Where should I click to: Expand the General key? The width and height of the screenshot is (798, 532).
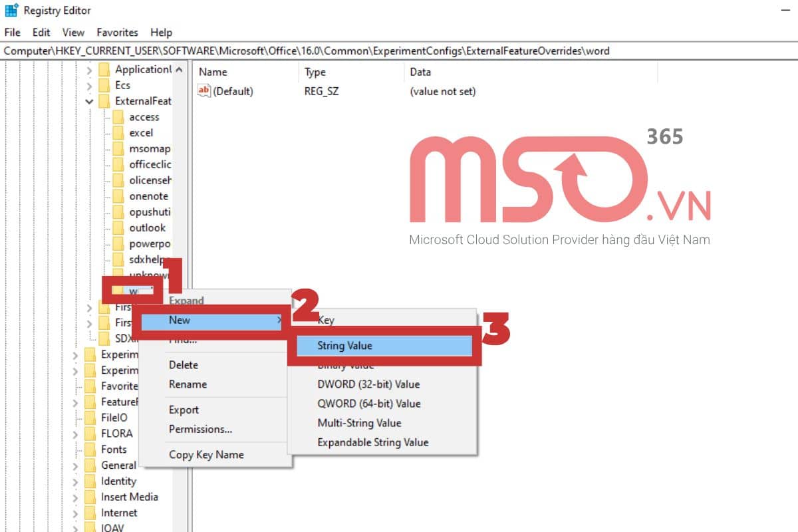point(75,465)
